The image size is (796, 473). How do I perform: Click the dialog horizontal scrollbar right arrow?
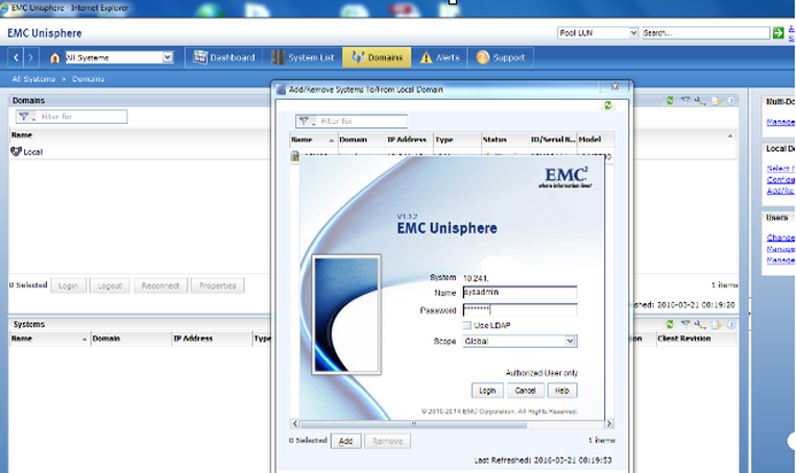609,424
